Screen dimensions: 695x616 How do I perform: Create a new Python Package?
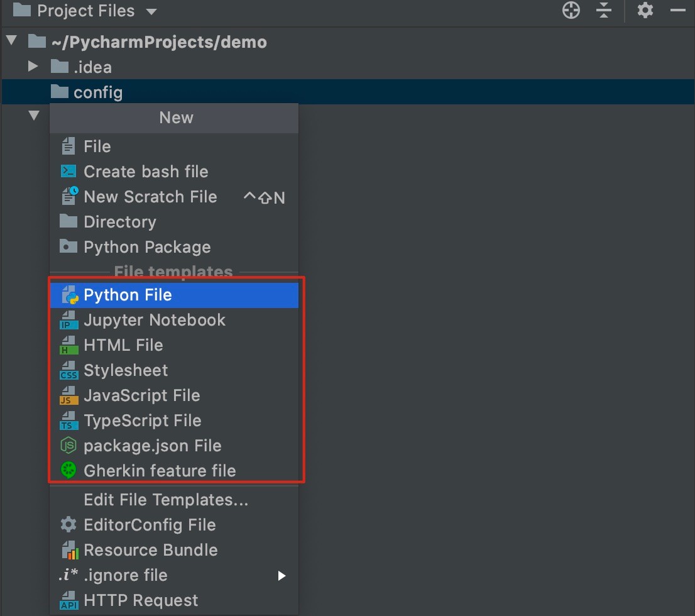click(x=174, y=247)
